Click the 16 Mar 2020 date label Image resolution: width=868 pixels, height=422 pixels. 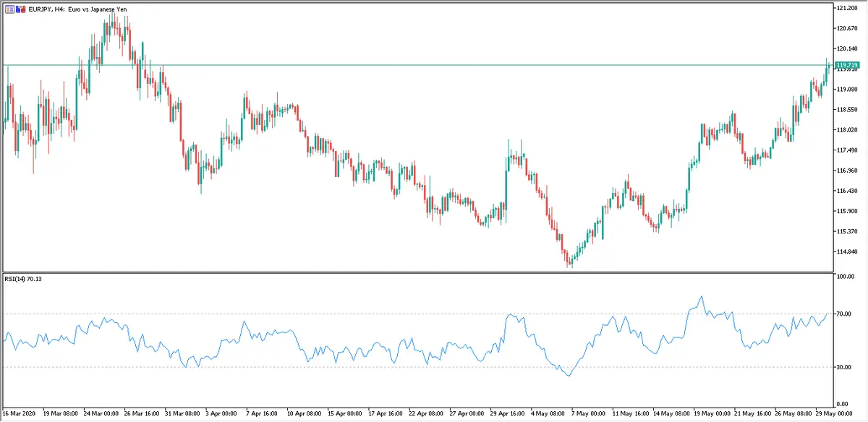point(19,415)
